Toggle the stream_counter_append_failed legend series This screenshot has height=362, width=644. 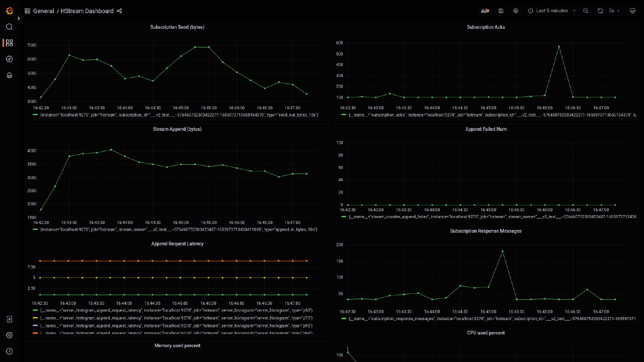pyautogui.click(x=492, y=217)
